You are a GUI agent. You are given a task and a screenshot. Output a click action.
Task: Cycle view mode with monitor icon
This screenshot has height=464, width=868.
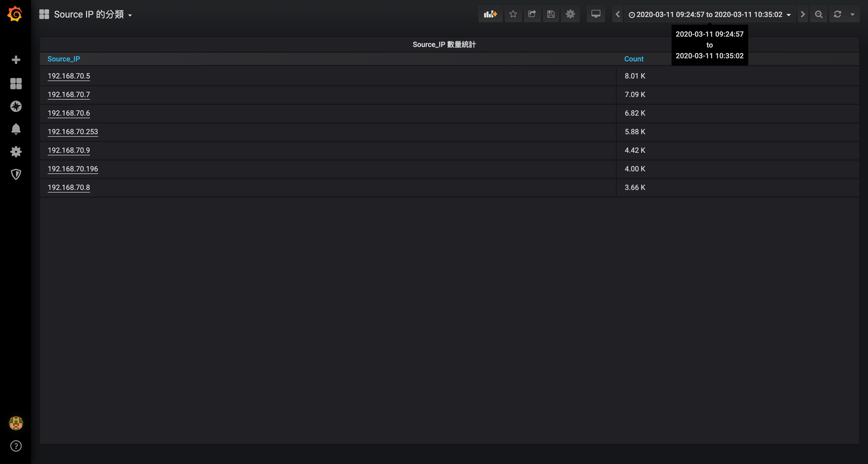[596, 14]
